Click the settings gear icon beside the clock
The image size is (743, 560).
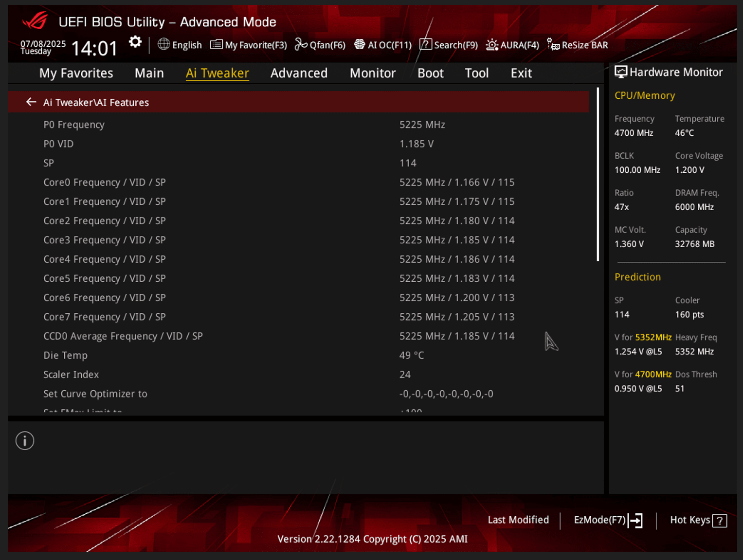pos(135,42)
